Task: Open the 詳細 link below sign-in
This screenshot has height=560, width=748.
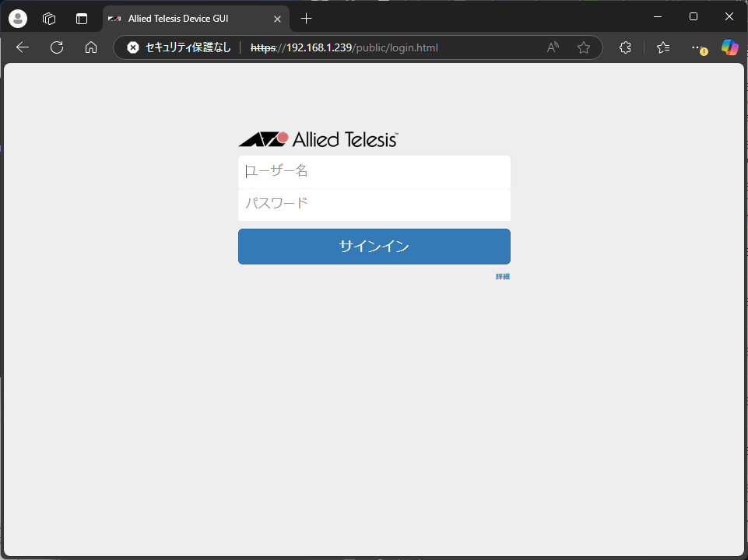Action: coord(503,277)
